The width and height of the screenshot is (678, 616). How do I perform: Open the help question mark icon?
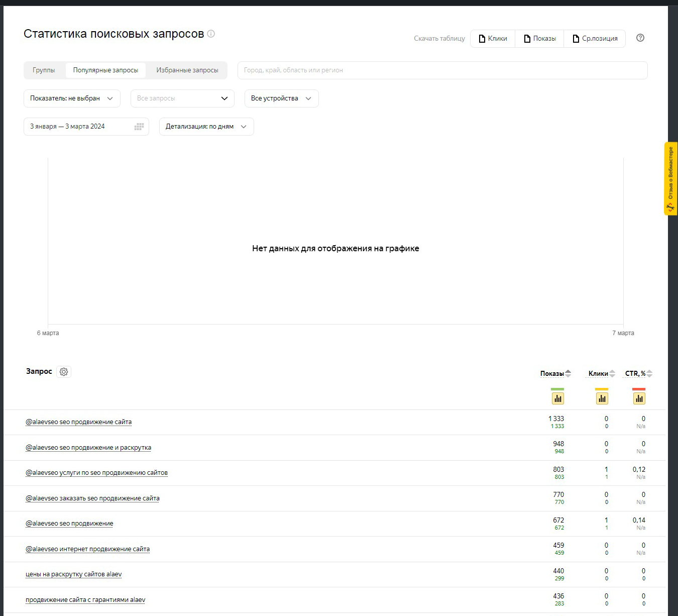pos(640,38)
